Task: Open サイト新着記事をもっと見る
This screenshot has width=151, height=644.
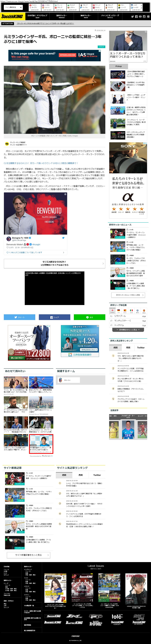Action: (28, 555)
